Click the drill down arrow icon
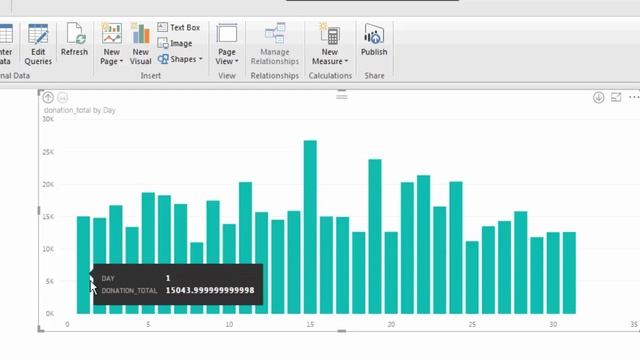Viewport: 640px width, 360px height. 598,98
